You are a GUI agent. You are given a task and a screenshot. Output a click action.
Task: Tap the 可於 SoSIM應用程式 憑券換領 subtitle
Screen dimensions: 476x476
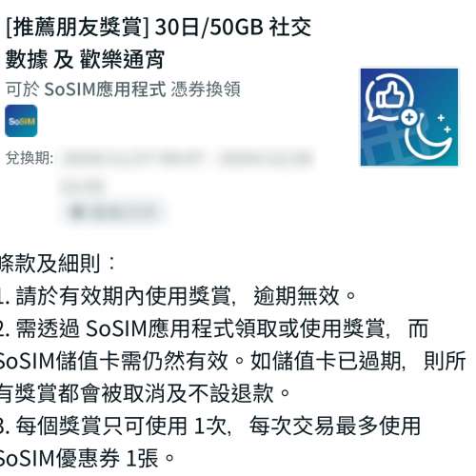pyautogui.click(x=124, y=89)
